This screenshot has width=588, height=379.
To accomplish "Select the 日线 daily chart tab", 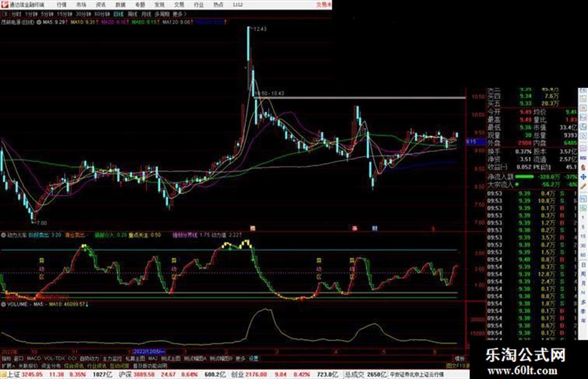I will pyautogui.click(x=118, y=14).
